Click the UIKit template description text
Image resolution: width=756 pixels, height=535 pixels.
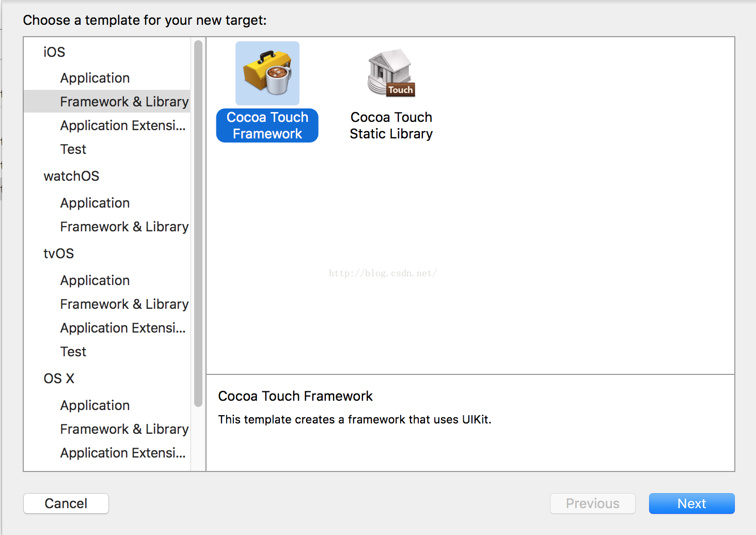pos(355,419)
